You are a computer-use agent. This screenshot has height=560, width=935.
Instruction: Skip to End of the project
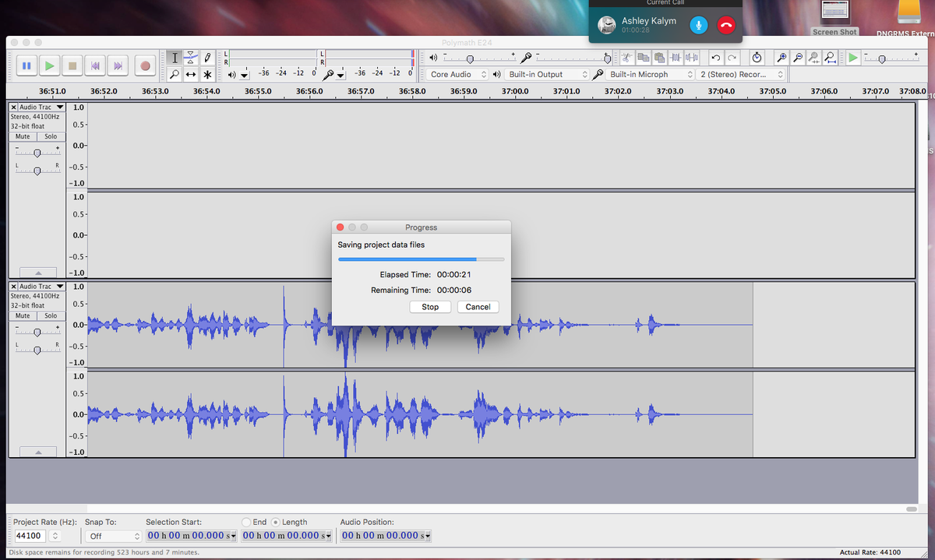[118, 66]
